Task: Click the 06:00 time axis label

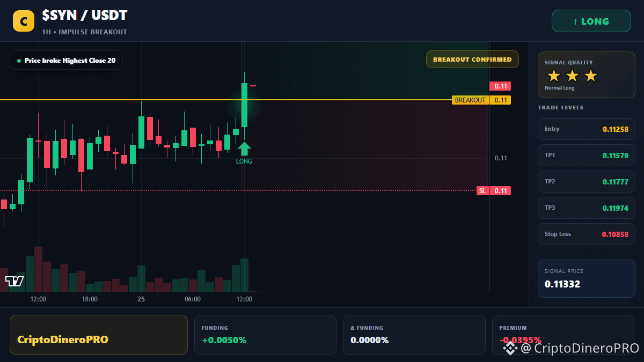Action: (193, 299)
